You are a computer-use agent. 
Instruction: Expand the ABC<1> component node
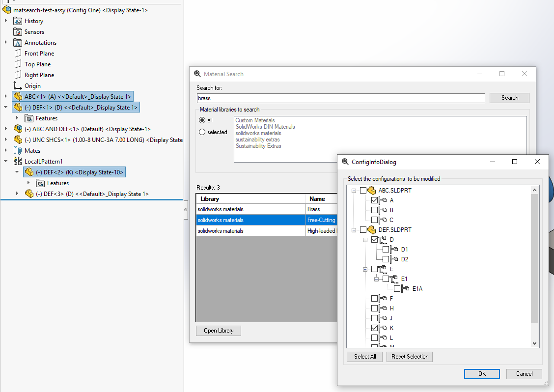[x=6, y=96]
